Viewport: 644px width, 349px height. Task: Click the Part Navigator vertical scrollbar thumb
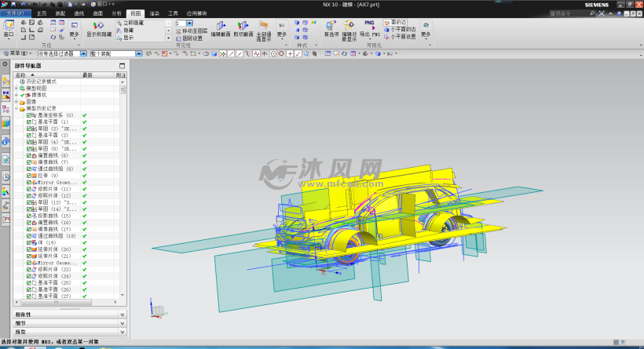[x=123, y=89]
